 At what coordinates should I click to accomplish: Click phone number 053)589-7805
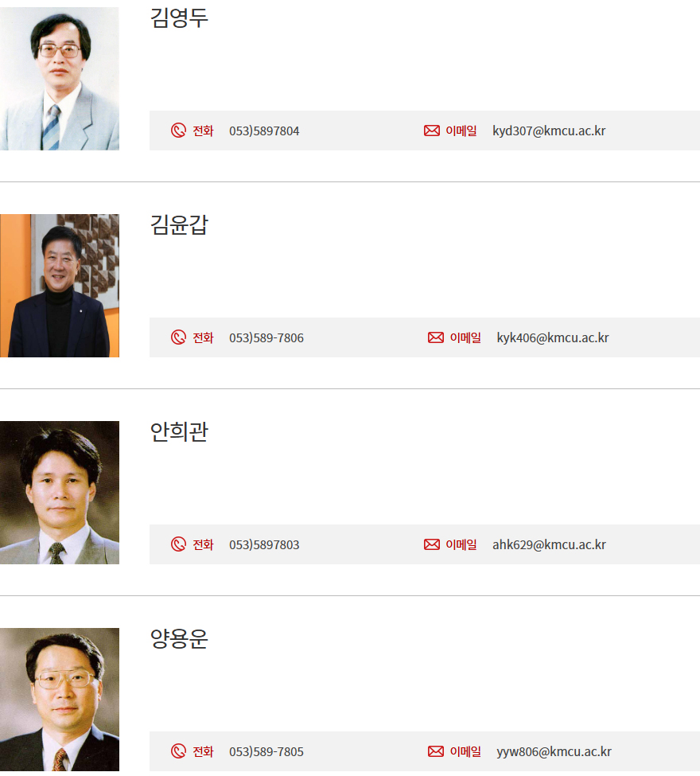pos(266,752)
